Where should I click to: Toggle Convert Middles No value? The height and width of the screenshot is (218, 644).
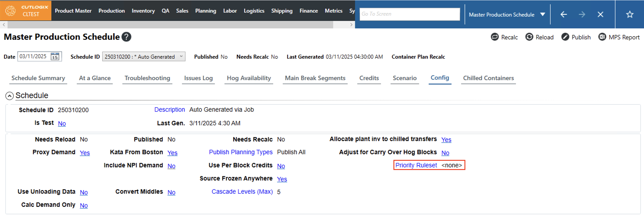171,192
